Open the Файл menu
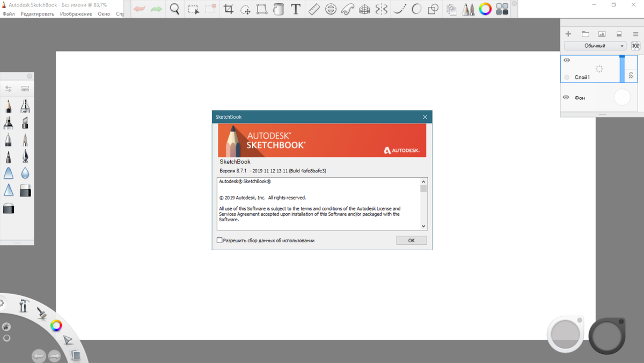 9,14
